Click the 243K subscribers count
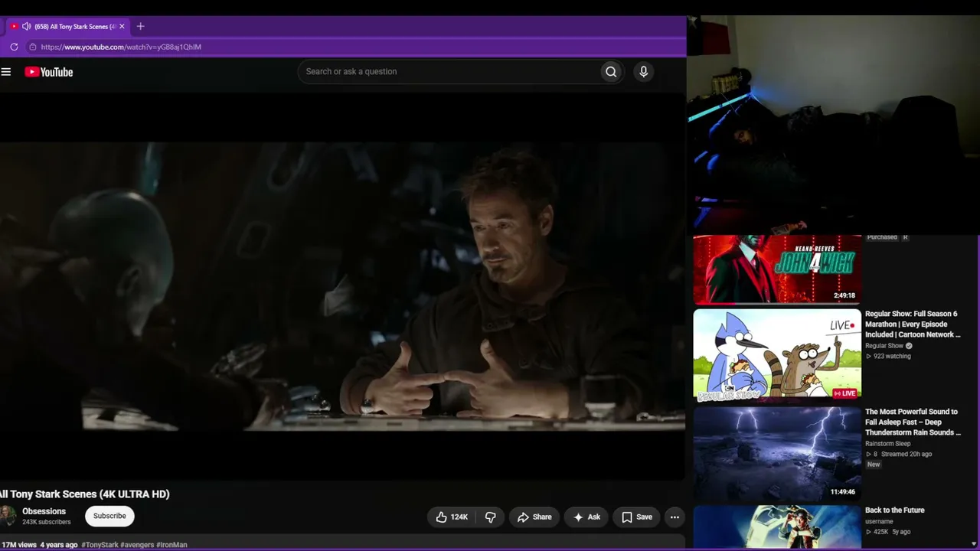 click(46, 522)
